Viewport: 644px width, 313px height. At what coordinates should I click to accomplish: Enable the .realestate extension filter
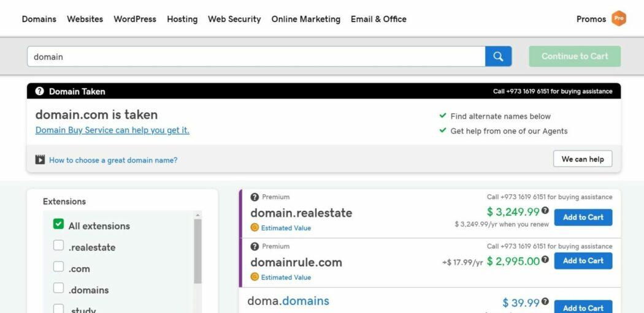coord(58,246)
